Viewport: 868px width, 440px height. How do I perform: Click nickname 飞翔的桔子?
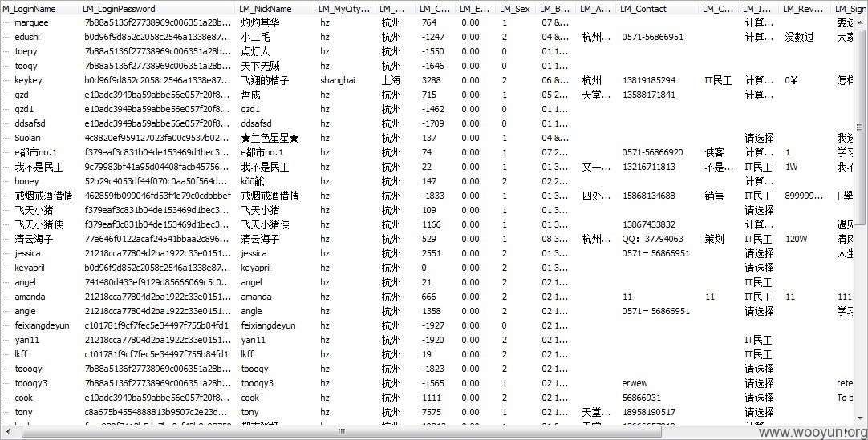point(265,80)
